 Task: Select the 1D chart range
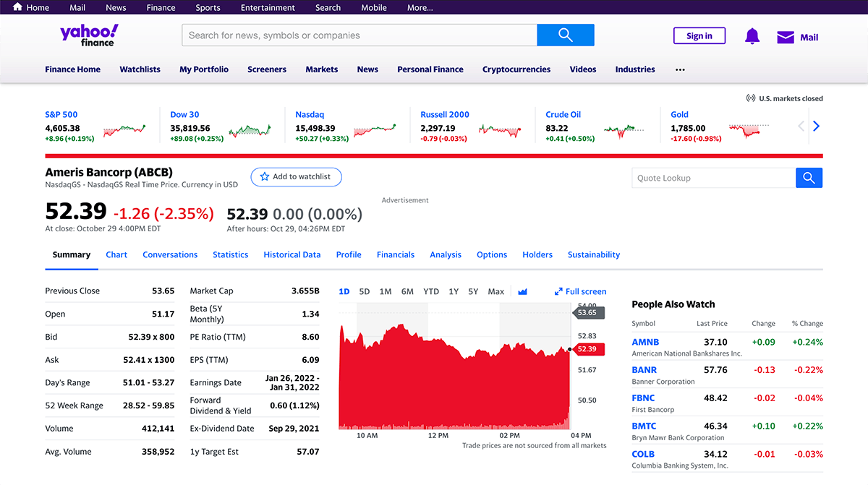click(344, 291)
